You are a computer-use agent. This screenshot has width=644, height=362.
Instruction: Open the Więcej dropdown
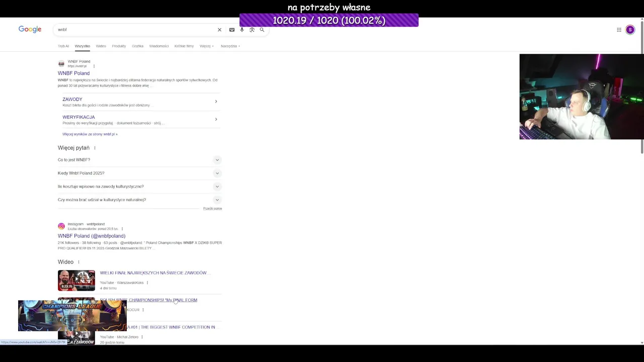tap(207, 46)
